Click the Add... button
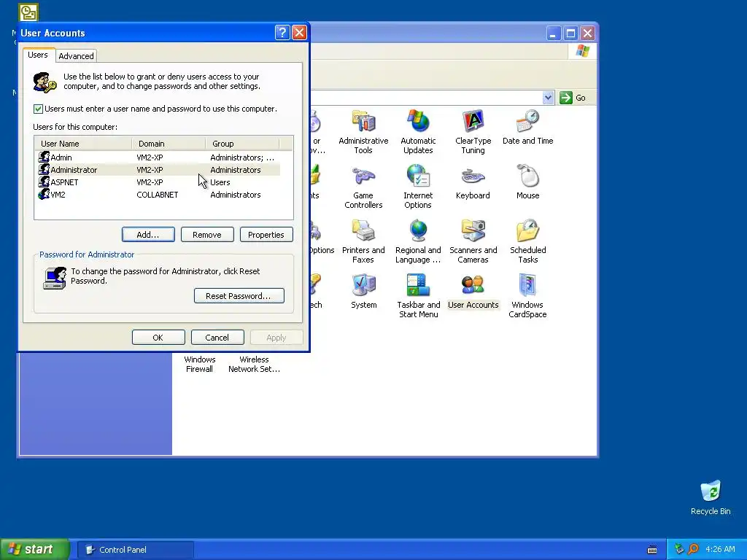The image size is (747, 560). 148,235
